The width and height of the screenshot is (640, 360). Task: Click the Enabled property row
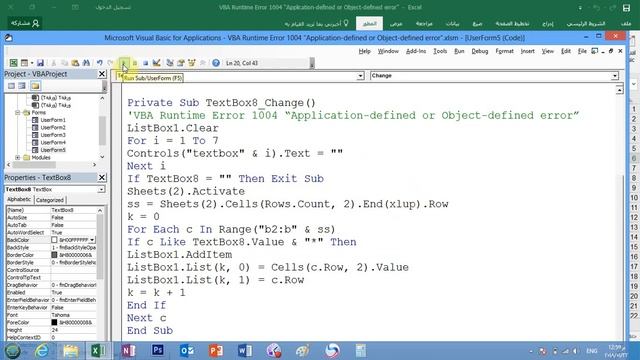coord(51,292)
